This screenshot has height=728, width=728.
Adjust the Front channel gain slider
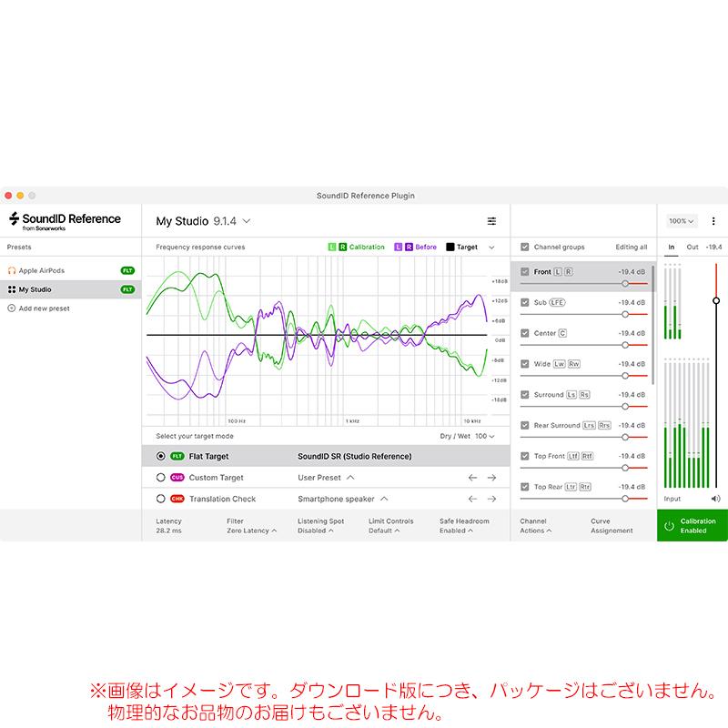626,282
